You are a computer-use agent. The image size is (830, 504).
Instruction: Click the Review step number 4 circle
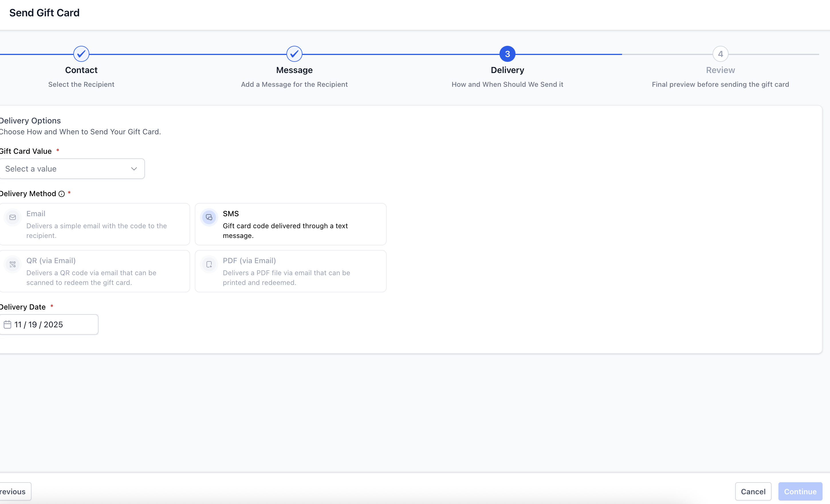click(721, 54)
